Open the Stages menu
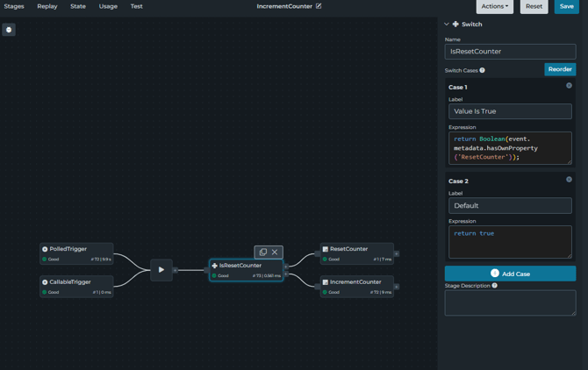 coord(14,6)
